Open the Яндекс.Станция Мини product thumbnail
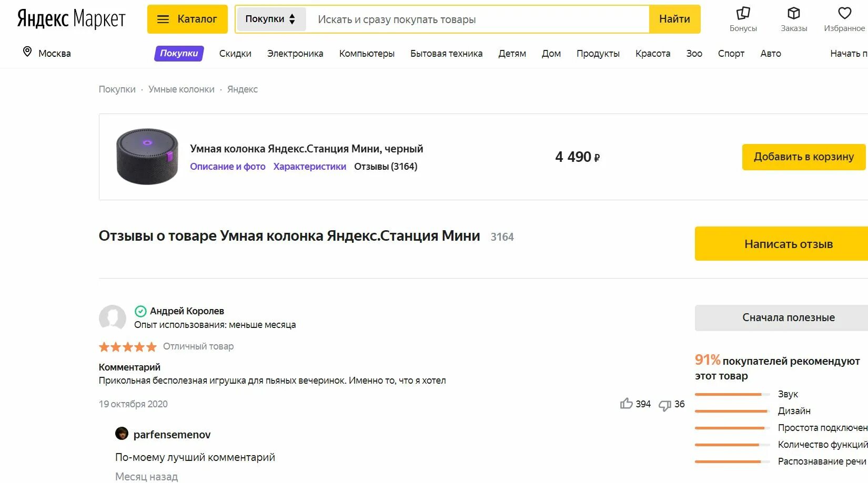 [x=147, y=157]
